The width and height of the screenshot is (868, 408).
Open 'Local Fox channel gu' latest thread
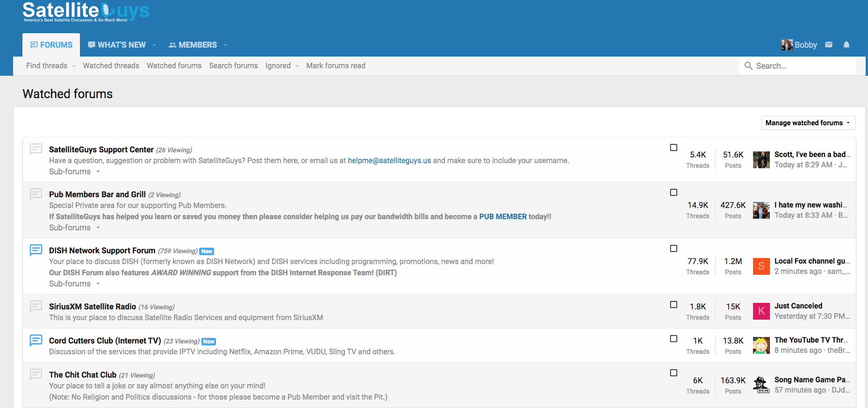click(812, 261)
